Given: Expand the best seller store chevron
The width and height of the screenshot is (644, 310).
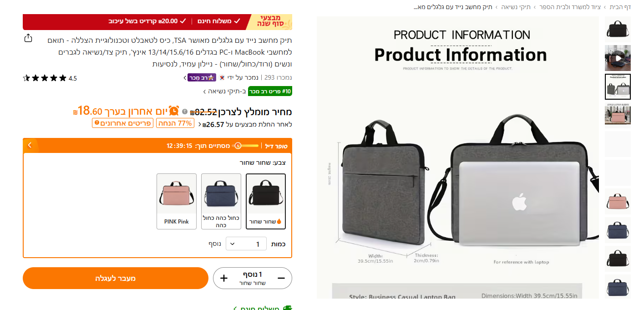Looking at the screenshot, I should click(x=185, y=78).
